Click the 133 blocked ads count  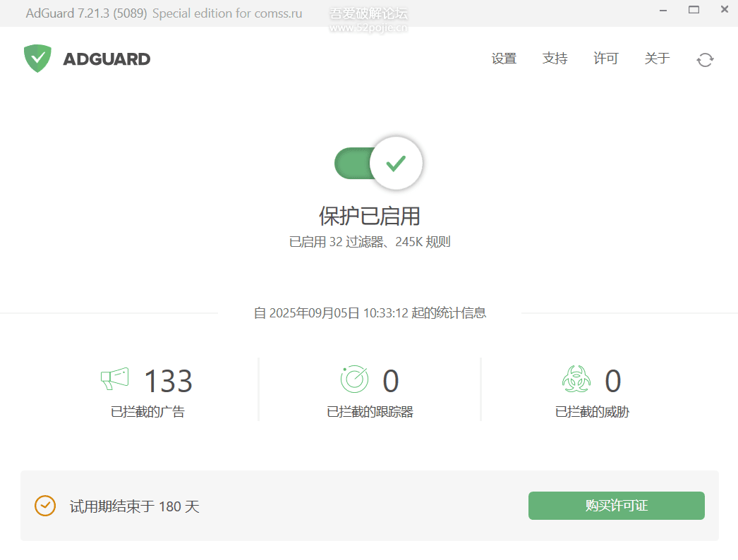169,381
